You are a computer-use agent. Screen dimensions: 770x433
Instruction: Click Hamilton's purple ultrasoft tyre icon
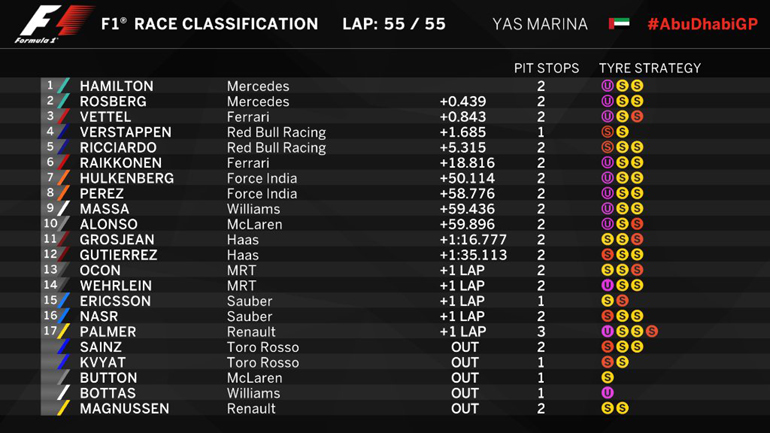[607, 86]
